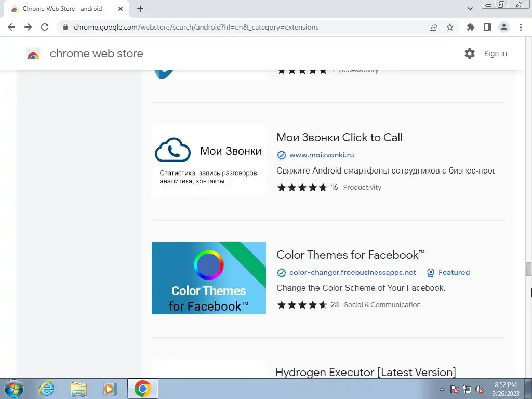Open muted volume speaker tray icon
Viewport: 532px width, 399px height.
tap(480, 389)
